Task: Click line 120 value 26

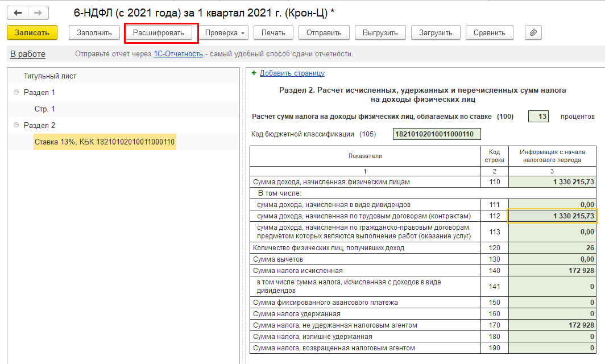Action: coord(552,248)
